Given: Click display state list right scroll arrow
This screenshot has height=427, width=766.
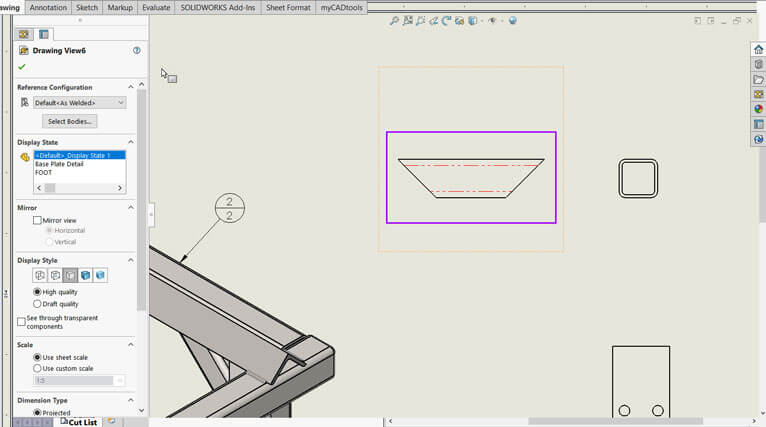Looking at the screenshot, I should tap(120, 188).
